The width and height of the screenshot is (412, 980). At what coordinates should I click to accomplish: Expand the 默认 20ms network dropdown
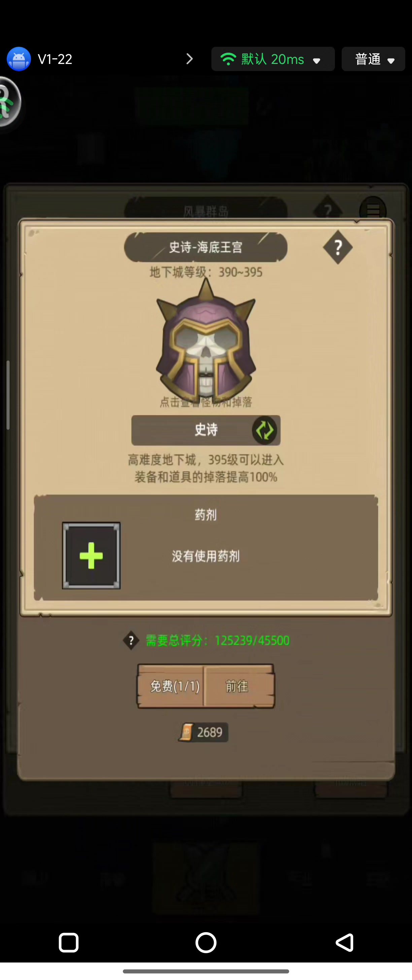click(x=273, y=59)
